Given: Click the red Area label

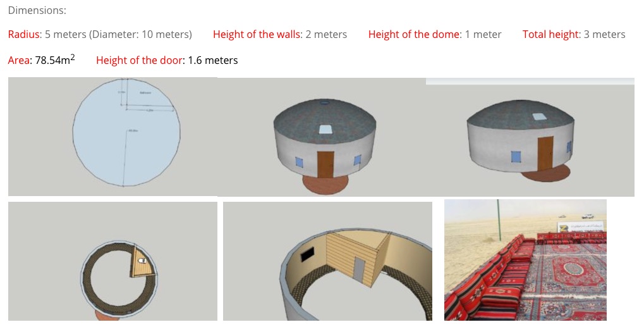Looking at the screenshot, I should tap(18, 61).
